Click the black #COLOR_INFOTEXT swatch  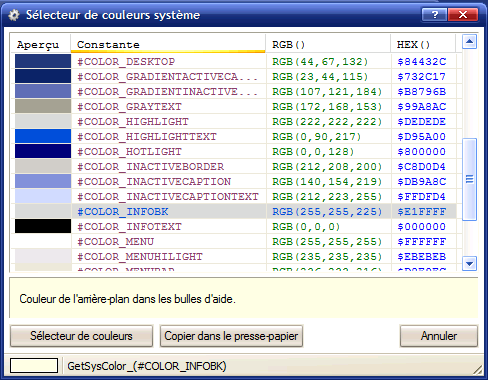(x=43, y=226)
